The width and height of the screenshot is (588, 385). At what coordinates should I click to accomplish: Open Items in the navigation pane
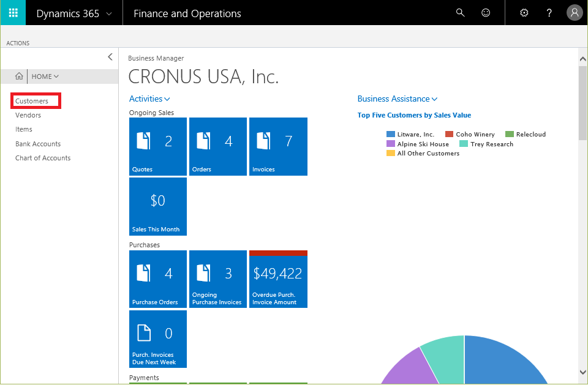click(24, 129)
